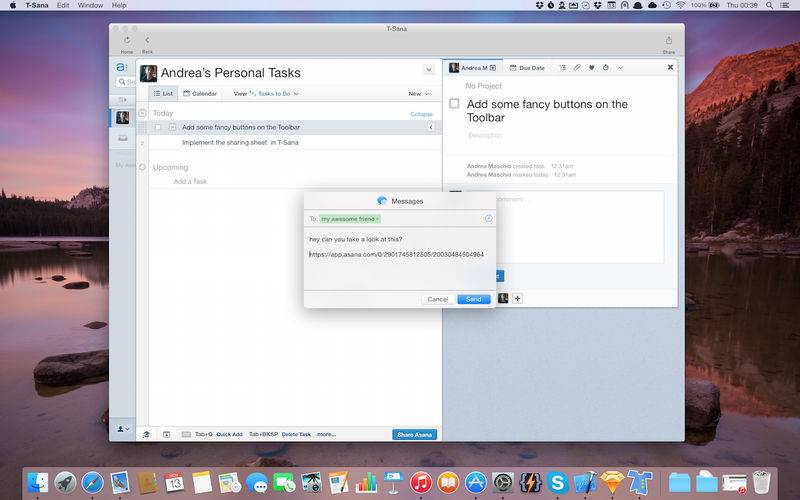Open App Store from the Dock

(x=475, y=482)
